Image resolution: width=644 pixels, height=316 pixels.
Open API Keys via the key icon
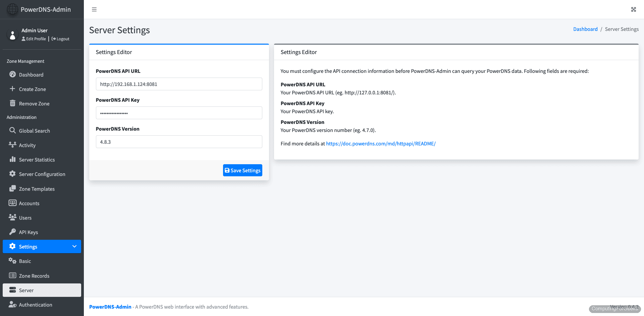point(12,232)
